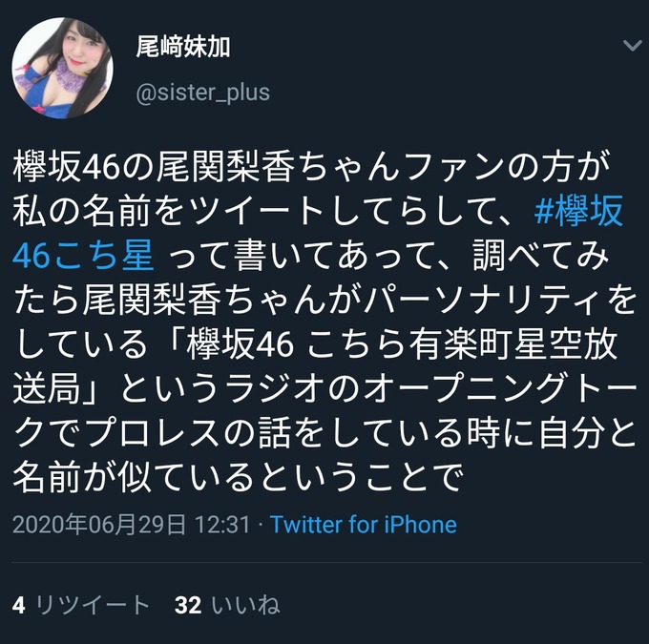
Task: Select the tweet's first line mentioning 尾関梨香ちゃんファン
Action: point(312,166)
